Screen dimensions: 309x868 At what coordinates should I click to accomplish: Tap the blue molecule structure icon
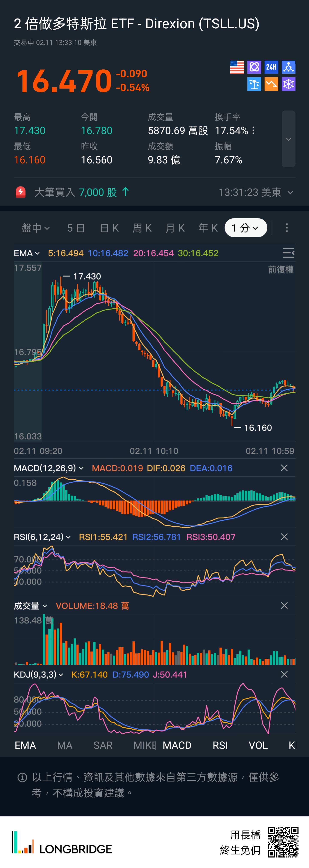(x=288, y=67)
